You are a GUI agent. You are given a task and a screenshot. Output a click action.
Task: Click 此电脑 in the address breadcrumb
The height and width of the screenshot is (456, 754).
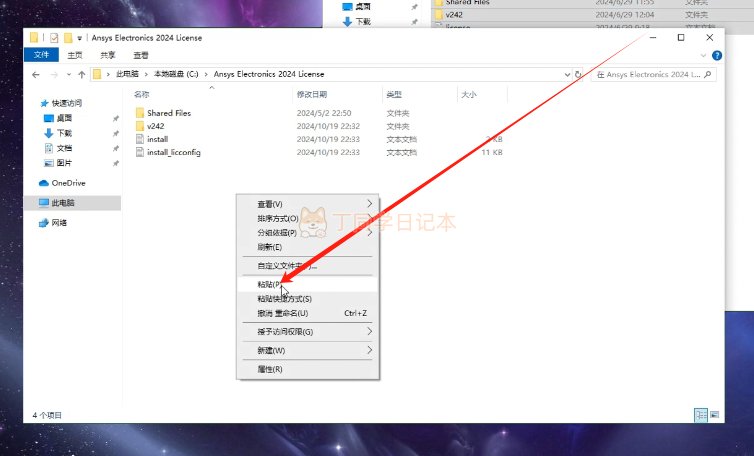[x=127, y=74]
